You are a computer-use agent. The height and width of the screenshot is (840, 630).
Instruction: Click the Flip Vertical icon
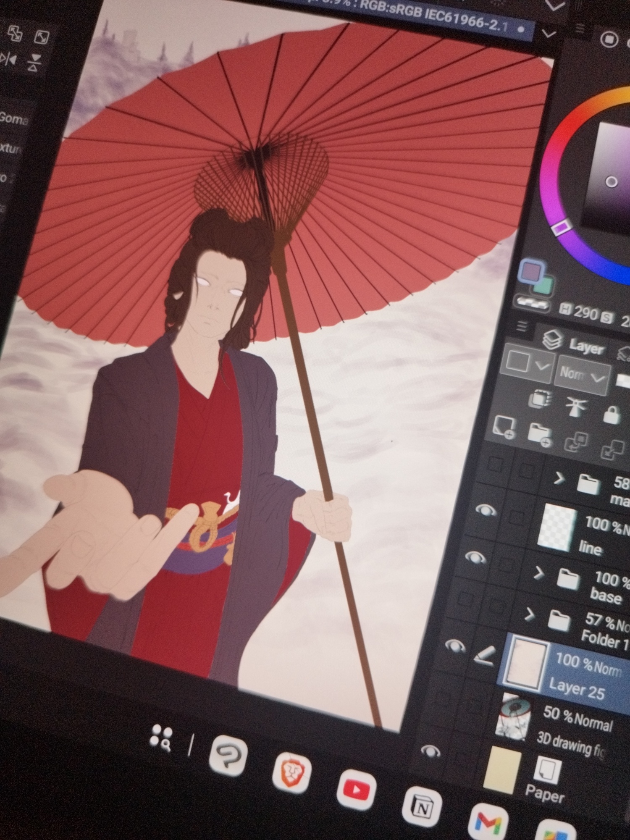pyautogui.click(x=33, y=62)
